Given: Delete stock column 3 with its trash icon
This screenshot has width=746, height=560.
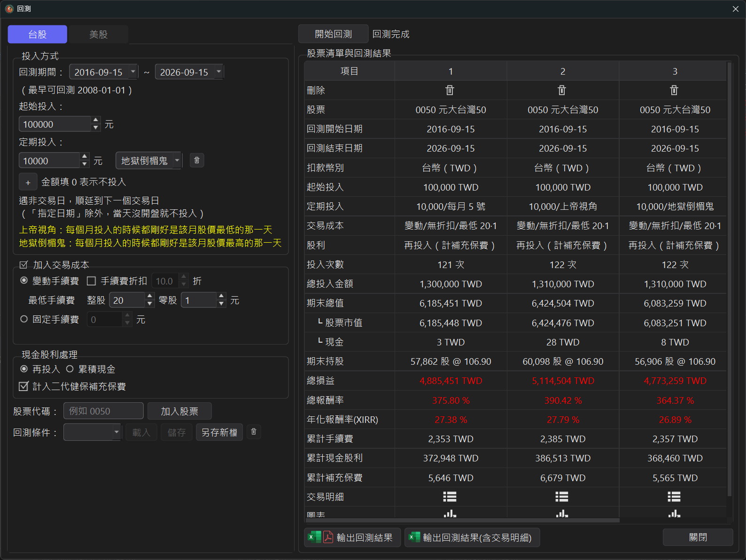Looking at the screenshot, I should tap(674, 90).
